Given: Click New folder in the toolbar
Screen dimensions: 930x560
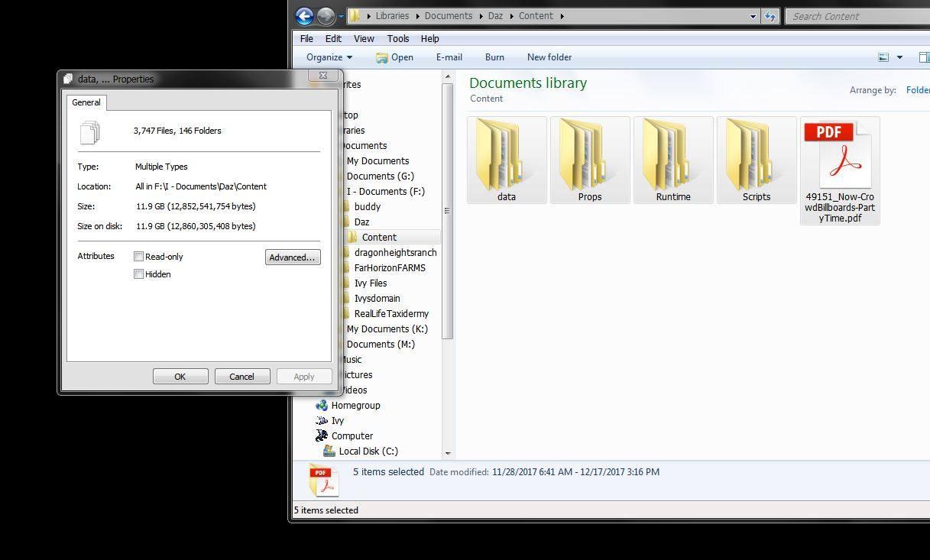Looking at the screenshot, I should [549, 57].
